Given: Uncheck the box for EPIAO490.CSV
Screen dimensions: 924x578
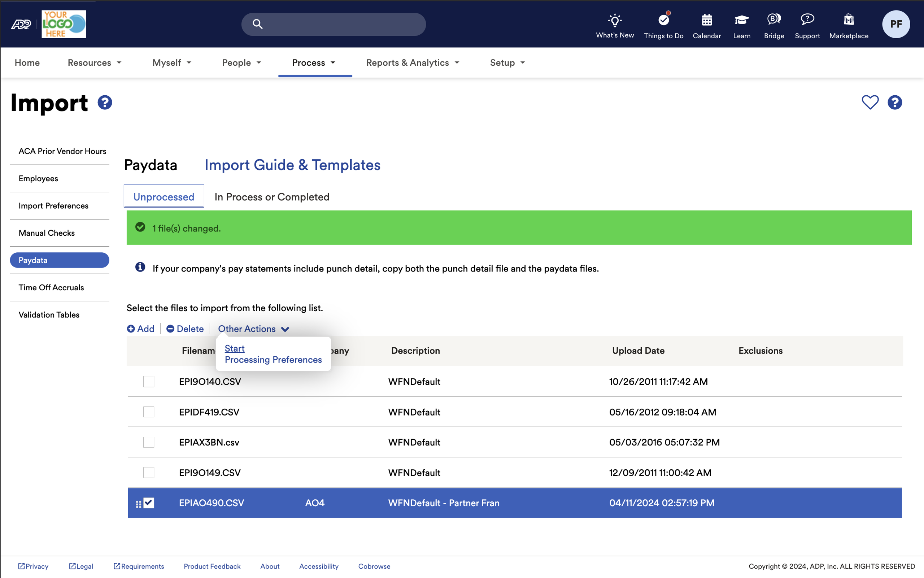Looking at the screenshot, I should coord(149,503).
